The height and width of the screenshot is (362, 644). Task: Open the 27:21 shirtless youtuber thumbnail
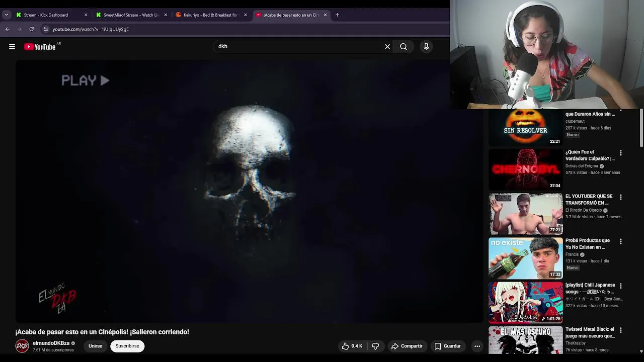pyautogui.click(x=526, y=214)
